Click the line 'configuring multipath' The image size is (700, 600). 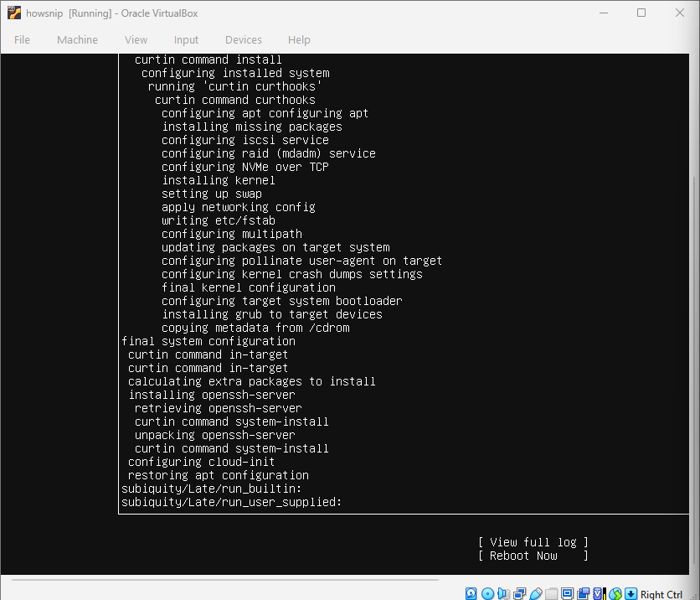pos(232,234)
